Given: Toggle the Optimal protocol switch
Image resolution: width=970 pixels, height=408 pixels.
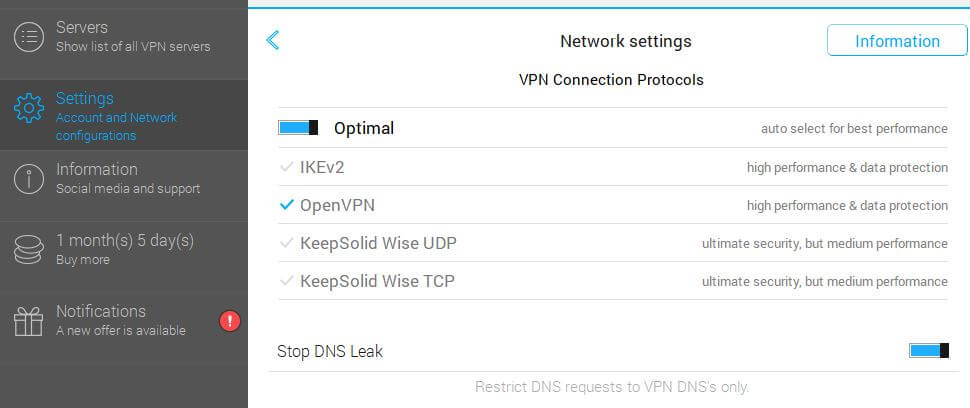Looking at the screenshot, I should coord(298,128).
